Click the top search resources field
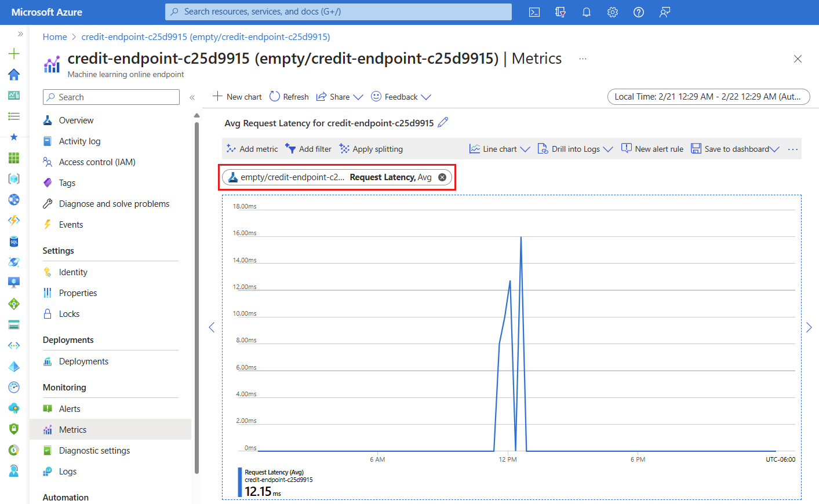Screen dimensions: 819x504 [x=338, y=12]
